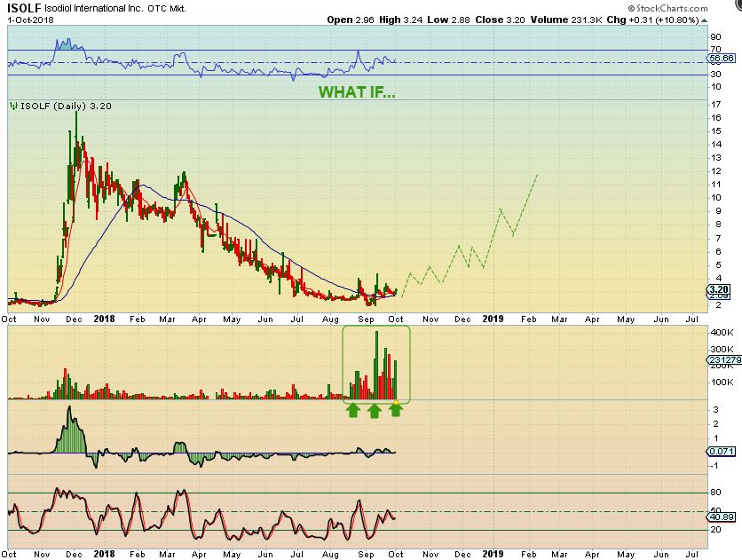Click the 9 label on the price axis

click(x=718, y=211)
